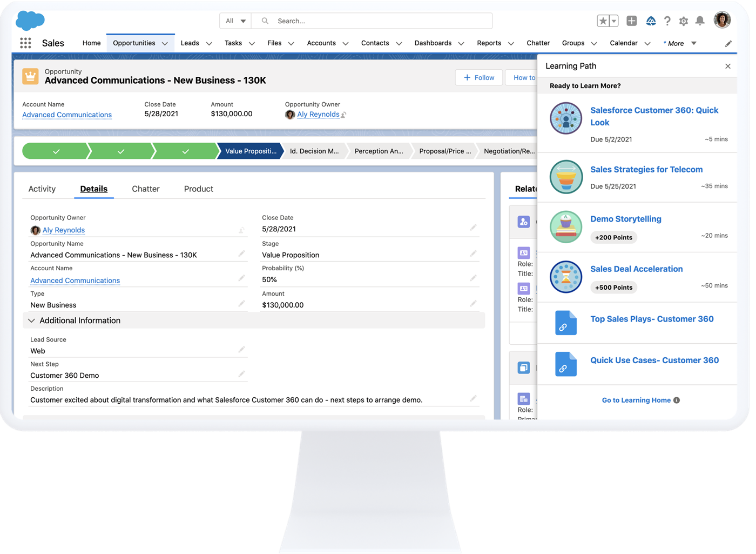The image size is (756, 554).
Task: Click the Sales Deal Acceleration badge icon
Action: click(x=566, y=277)
